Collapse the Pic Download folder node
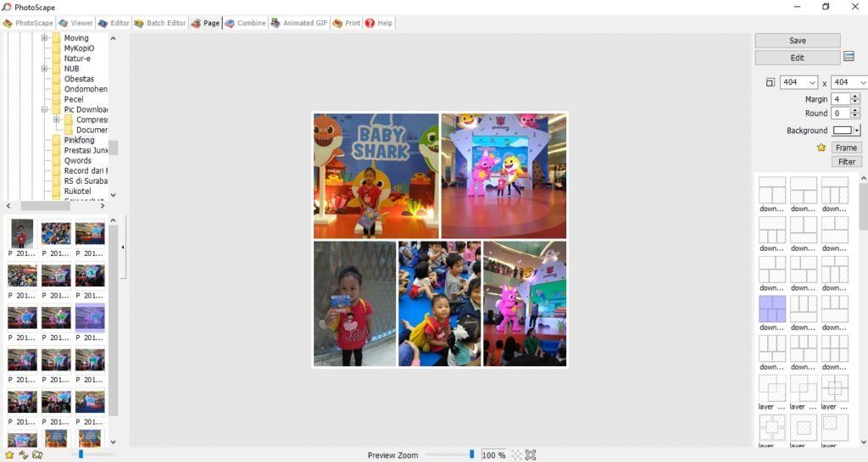This screenshot has height=462, width=868. point(44,109)
